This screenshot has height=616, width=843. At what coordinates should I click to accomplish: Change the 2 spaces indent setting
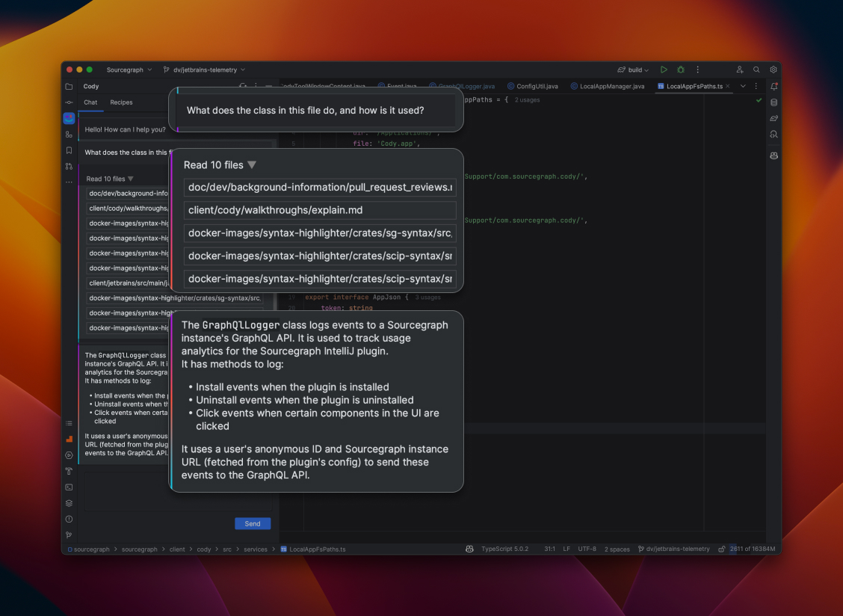(x=617, y=549)
